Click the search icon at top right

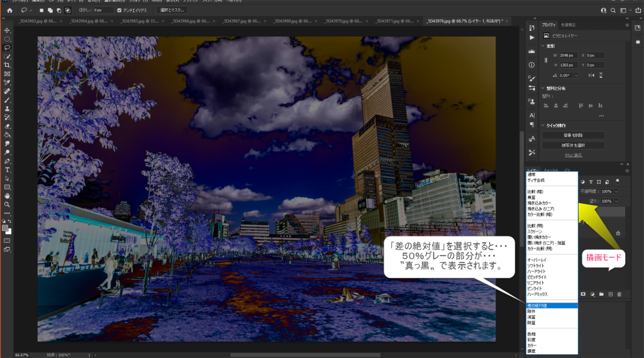click(613, 10)
